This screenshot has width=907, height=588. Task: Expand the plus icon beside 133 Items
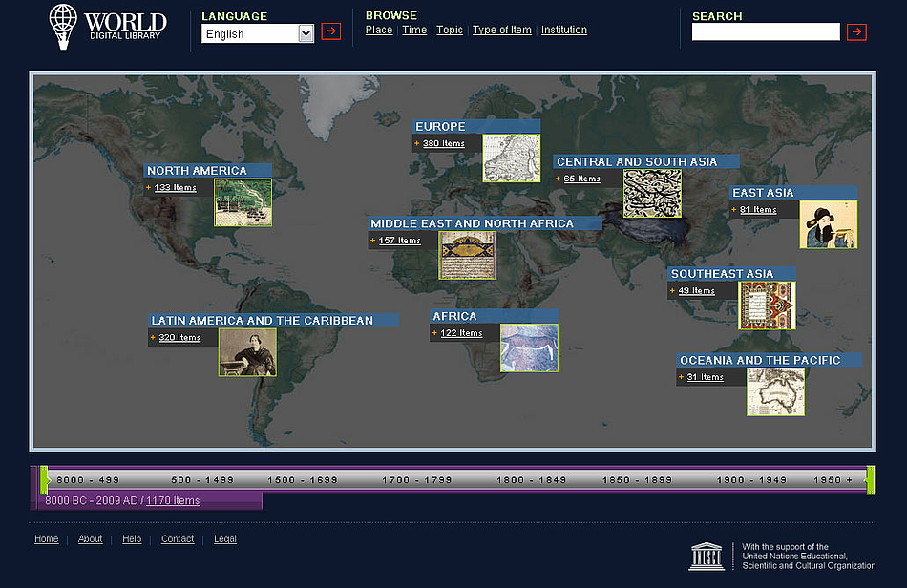pos(148,187)
